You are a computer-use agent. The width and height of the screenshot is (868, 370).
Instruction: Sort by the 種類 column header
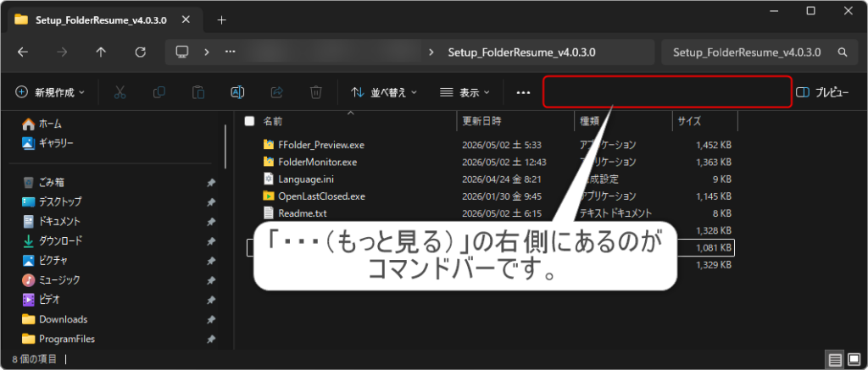click(590, 121)
